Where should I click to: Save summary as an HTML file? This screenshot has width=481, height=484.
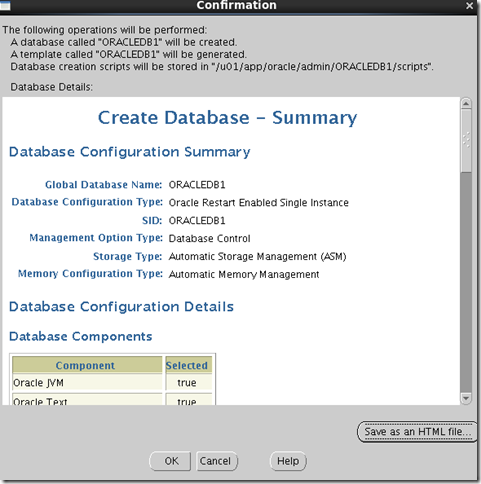pos(417,432)
